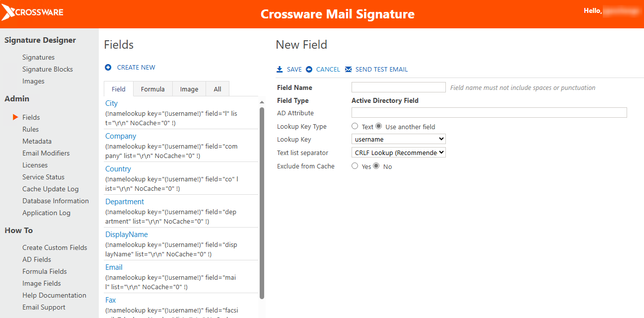Click the orange arrow beside Fields
The width and height of the screenshot is (644, 318).
point(15,117)
